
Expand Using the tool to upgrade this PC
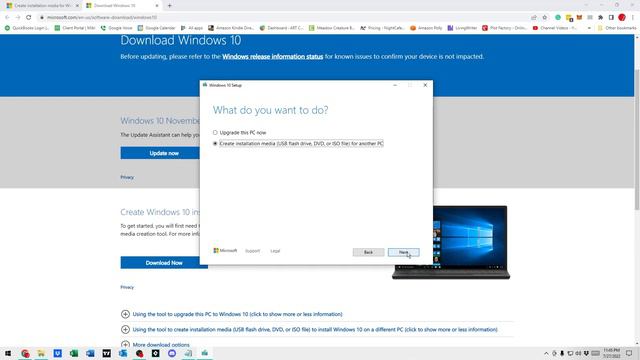(x=232, y=314)
